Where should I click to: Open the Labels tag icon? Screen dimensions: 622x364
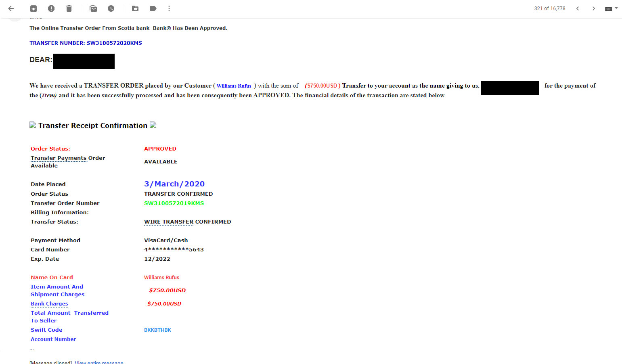(x=153, y=8)
